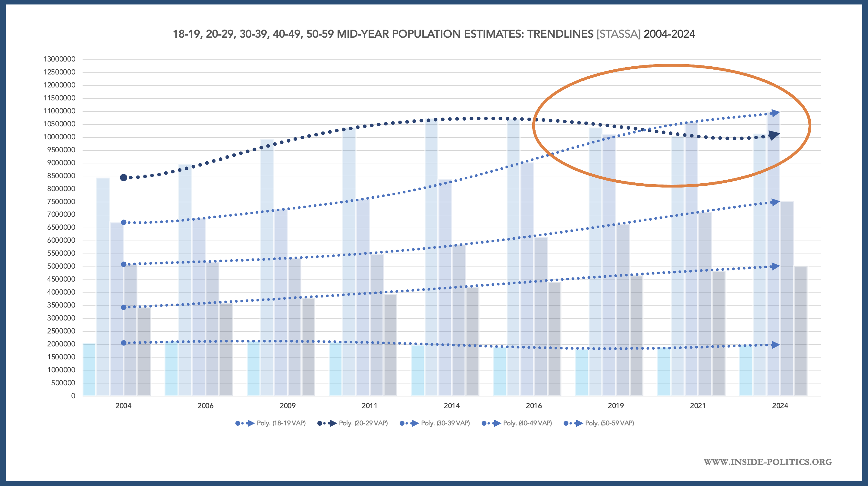The image size is (868, 486).
Task: Click the Poly. (50-59 VAP) legend marker
Action: click(x=573, y=423)
